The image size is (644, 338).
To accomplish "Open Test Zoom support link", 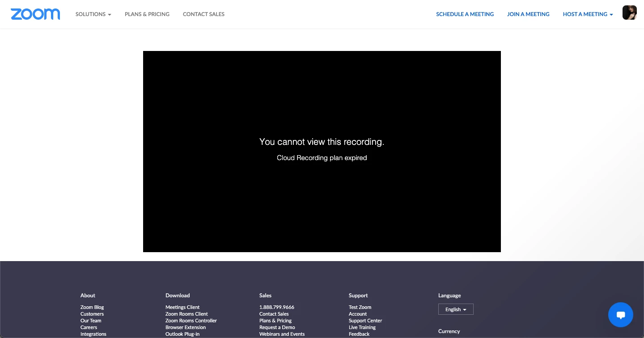I will coord(360,307).
